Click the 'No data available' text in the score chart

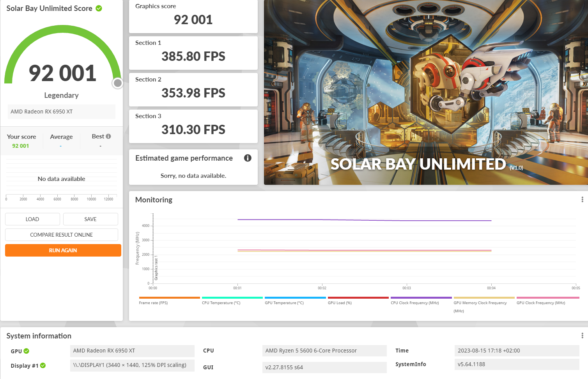pyautogui.click(x=61, y=179)
